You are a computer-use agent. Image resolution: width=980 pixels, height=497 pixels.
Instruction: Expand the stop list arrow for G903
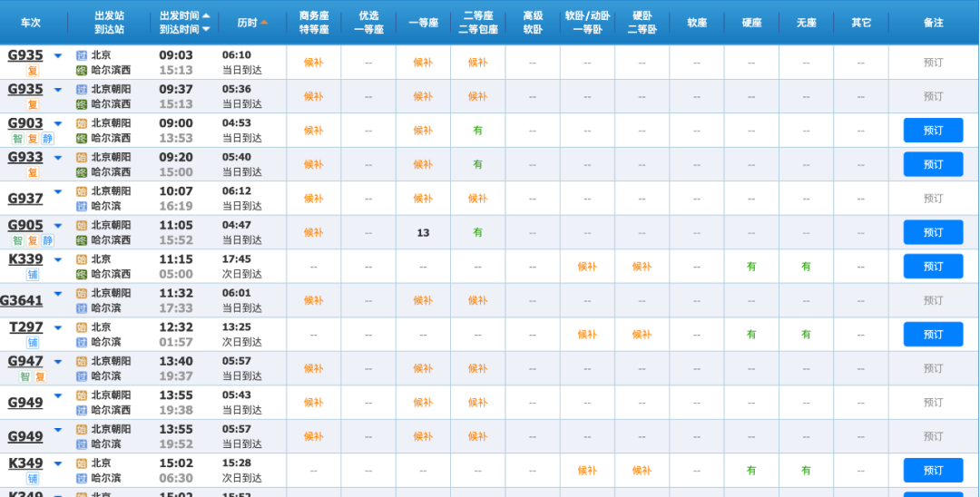58,123
